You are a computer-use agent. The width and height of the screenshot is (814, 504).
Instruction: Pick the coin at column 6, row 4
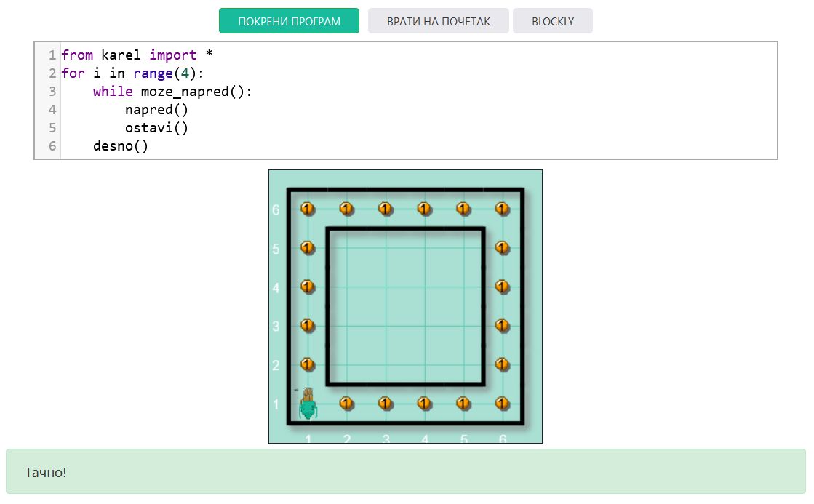(x=502, y=287)
